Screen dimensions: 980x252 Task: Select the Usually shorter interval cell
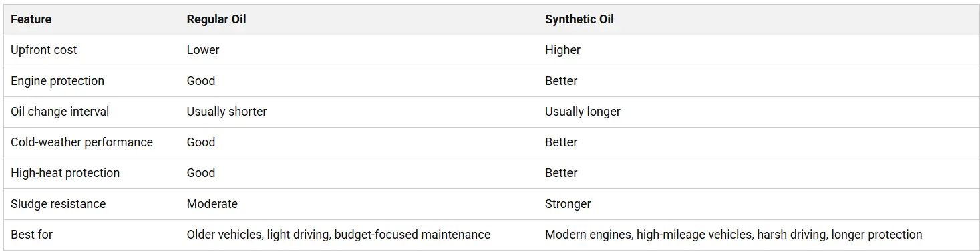[227, 112]
